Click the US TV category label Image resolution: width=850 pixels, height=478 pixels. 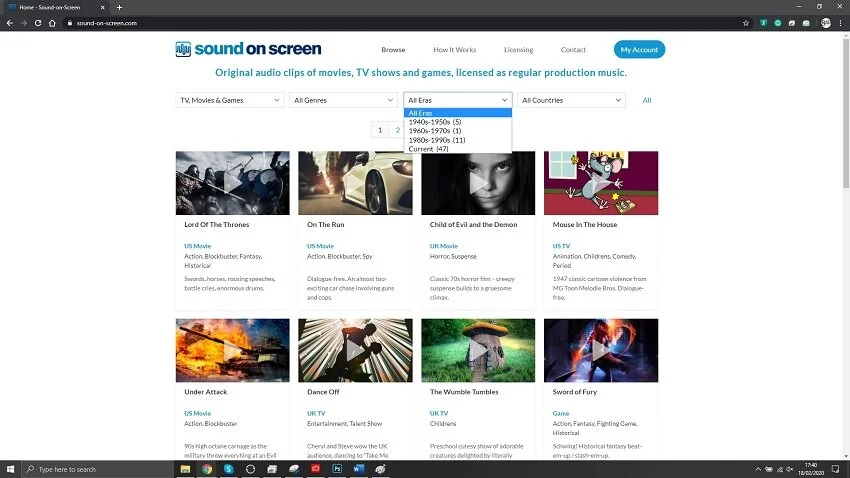pyautogui.click(x=561, y=246)
